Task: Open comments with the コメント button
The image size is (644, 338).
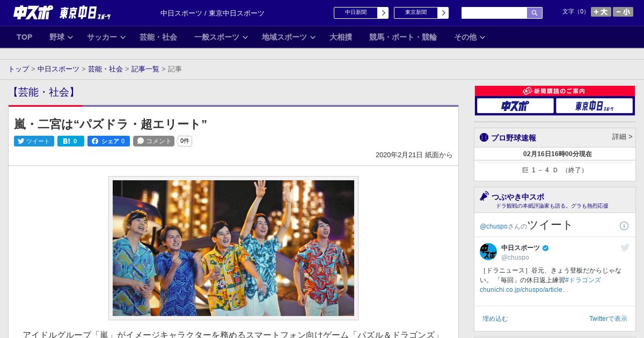Action: coord(154,141)
